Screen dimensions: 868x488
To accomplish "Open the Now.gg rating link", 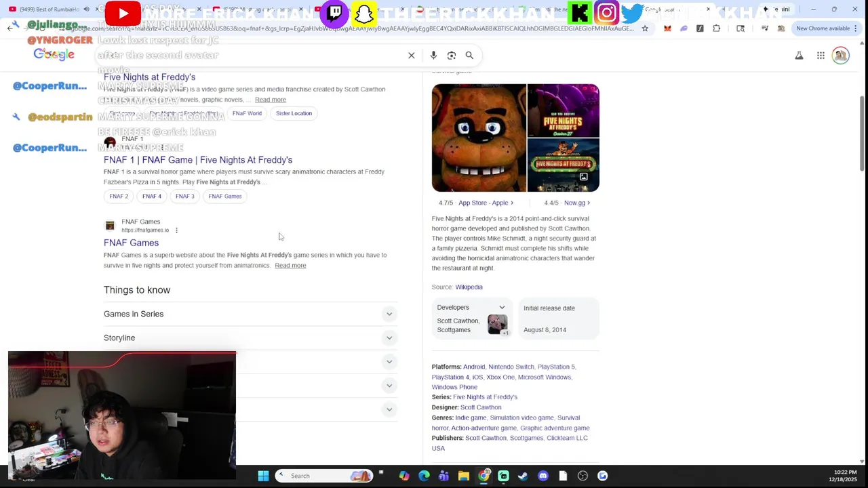I will [576, 203].
